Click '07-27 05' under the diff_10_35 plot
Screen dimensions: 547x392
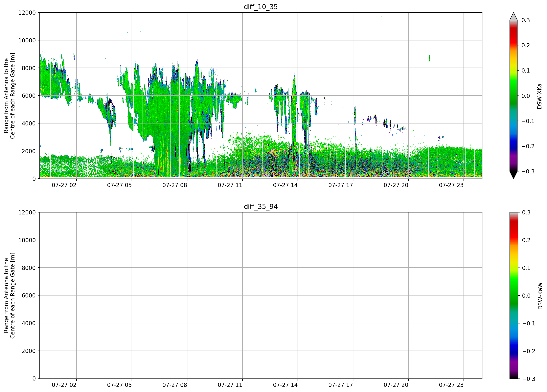pyautogui.click(x=119, y=185)
